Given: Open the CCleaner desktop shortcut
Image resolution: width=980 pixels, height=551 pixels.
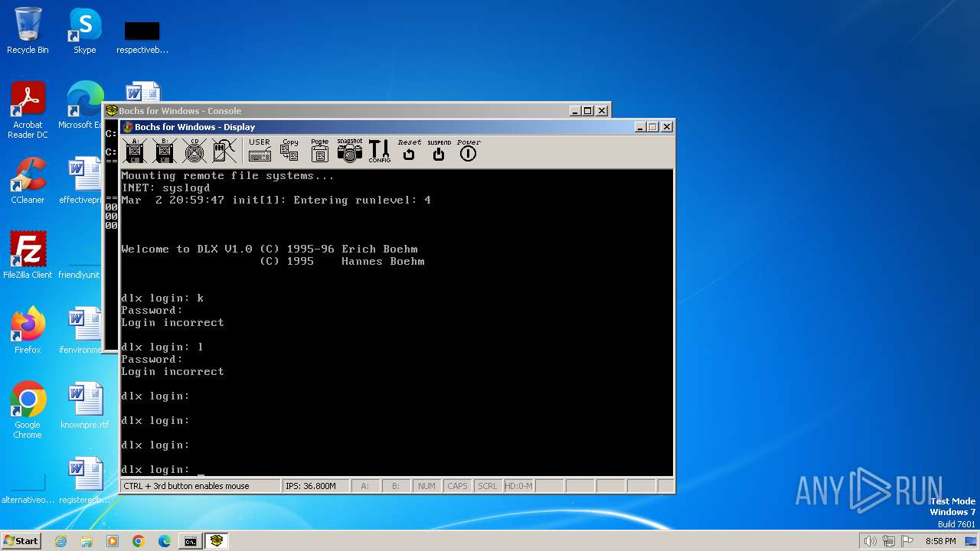Looking at the screenshot, I should tap(28, 181).
